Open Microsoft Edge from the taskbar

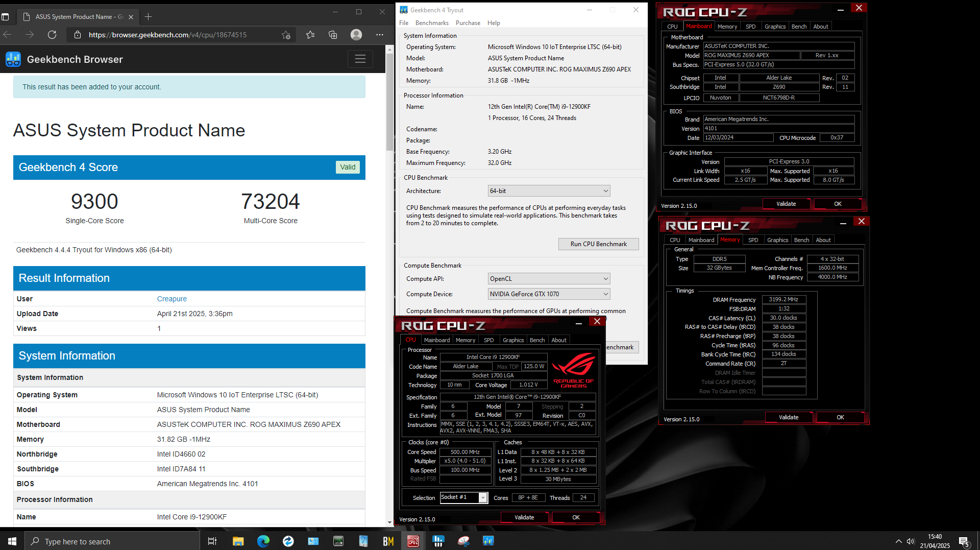263,541
